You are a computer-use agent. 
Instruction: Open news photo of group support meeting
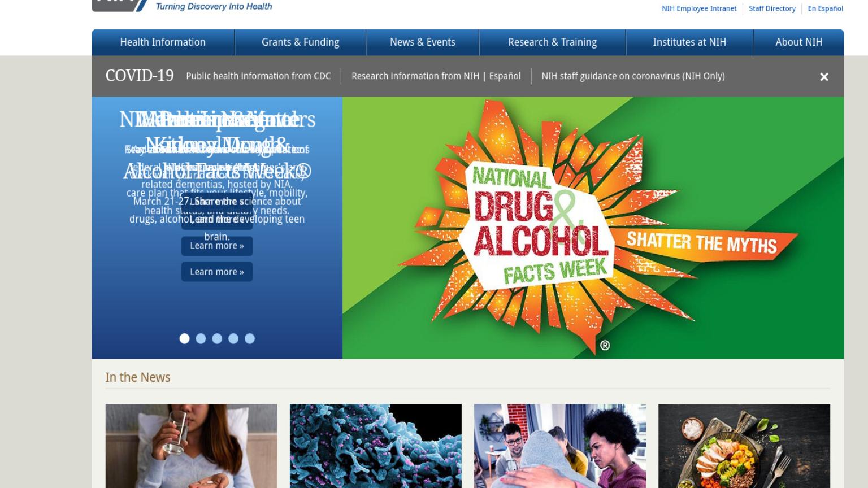pyautogui.click(x=559, y=446)
